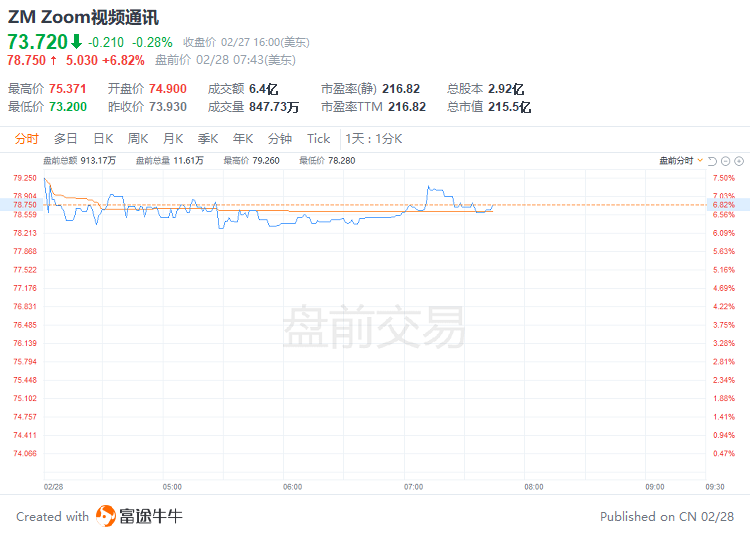
Task: Select the 分钟 tab
Action: tap(280, 139)
